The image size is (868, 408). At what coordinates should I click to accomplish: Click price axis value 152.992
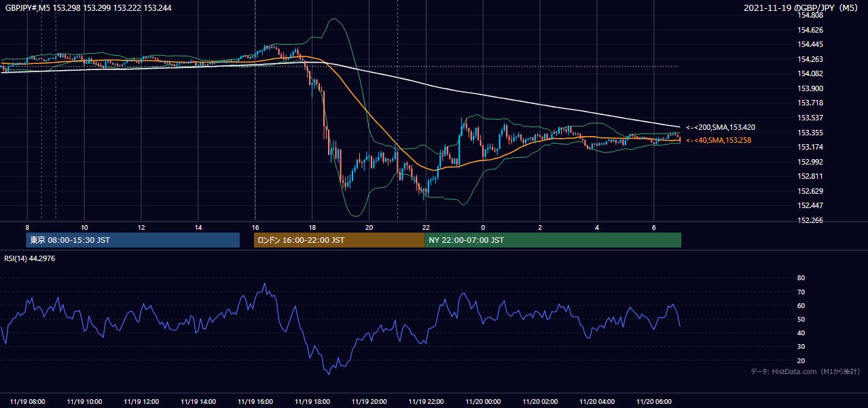810,162
